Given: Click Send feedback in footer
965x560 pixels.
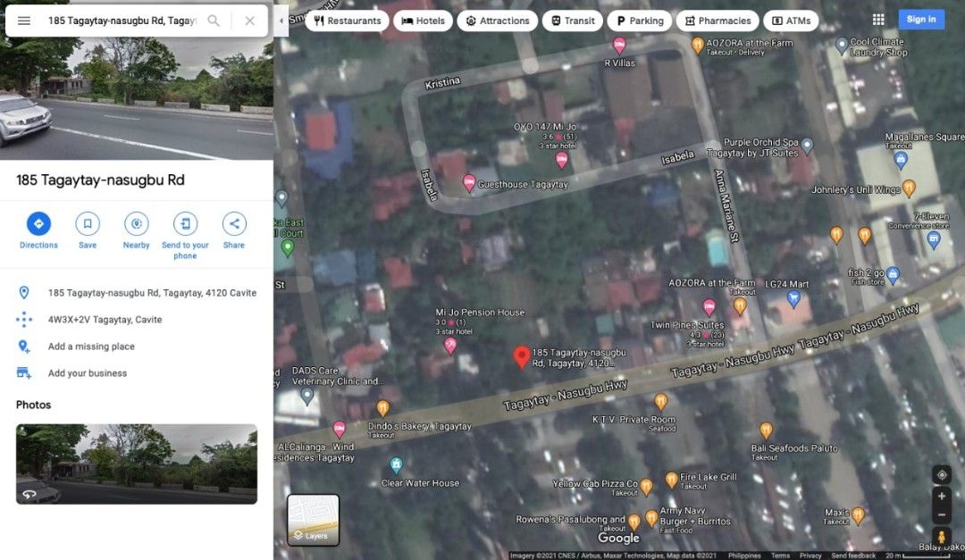Looking at the screenshot, I should click(853, 556).
